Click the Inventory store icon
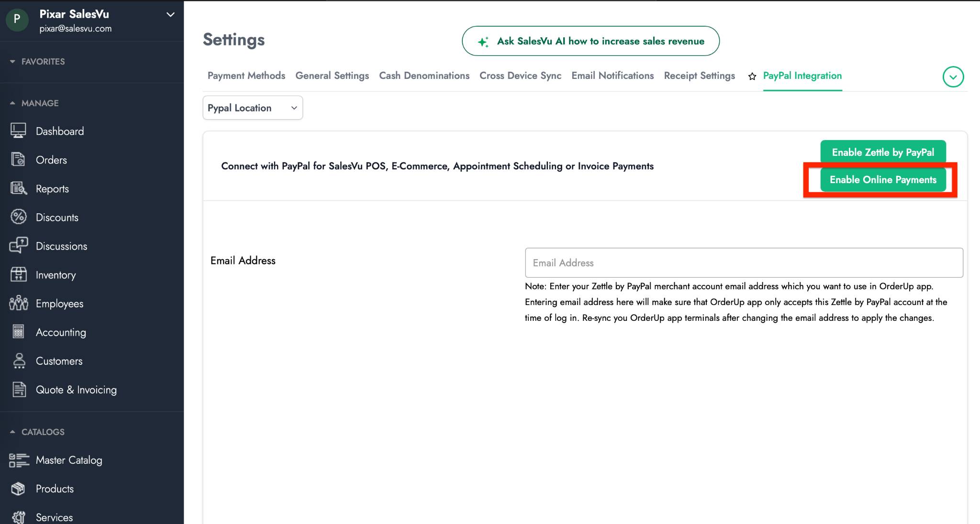 tap(19, 274)
